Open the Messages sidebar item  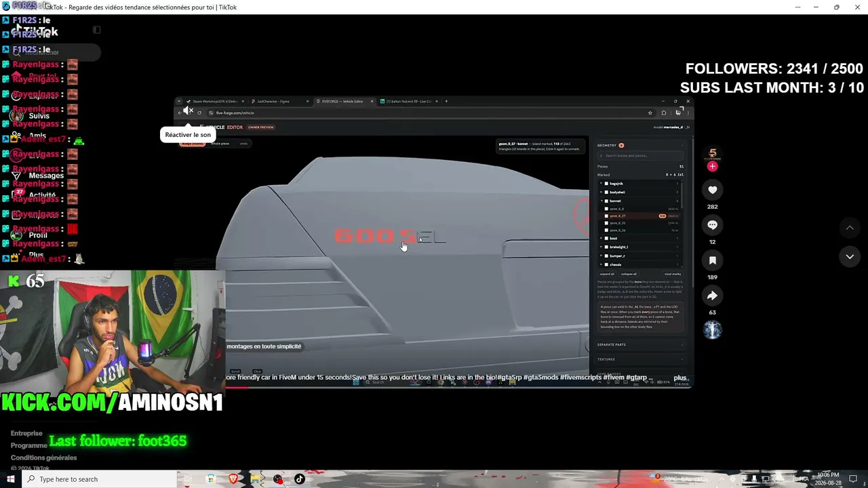[x=46, y=176]
